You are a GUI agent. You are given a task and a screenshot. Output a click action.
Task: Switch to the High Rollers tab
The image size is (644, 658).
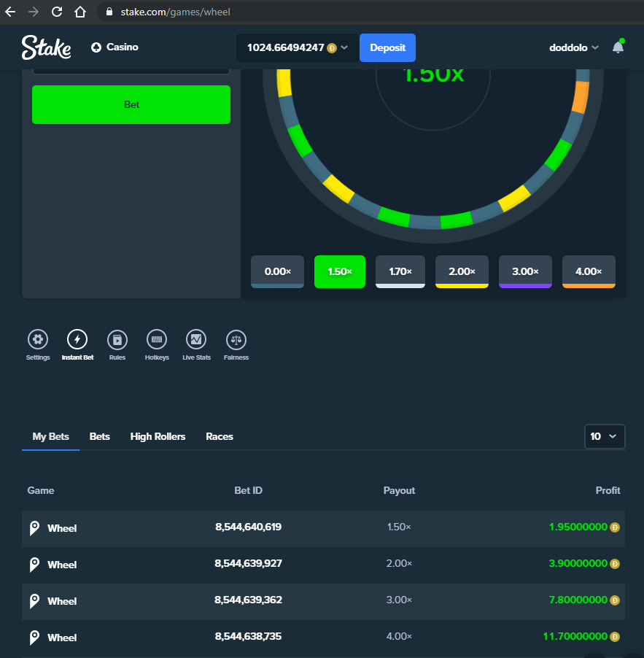[x=158, y=436]
